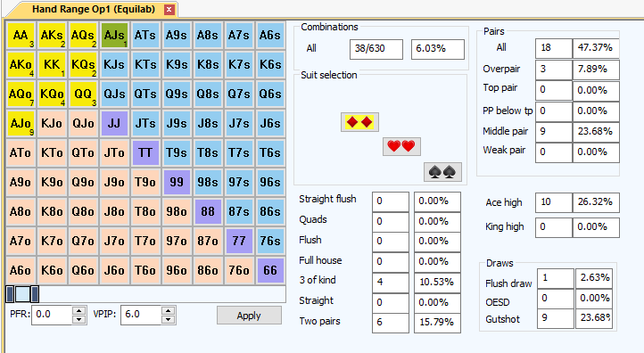Select the A6s suited hand cell

point(270,36)
